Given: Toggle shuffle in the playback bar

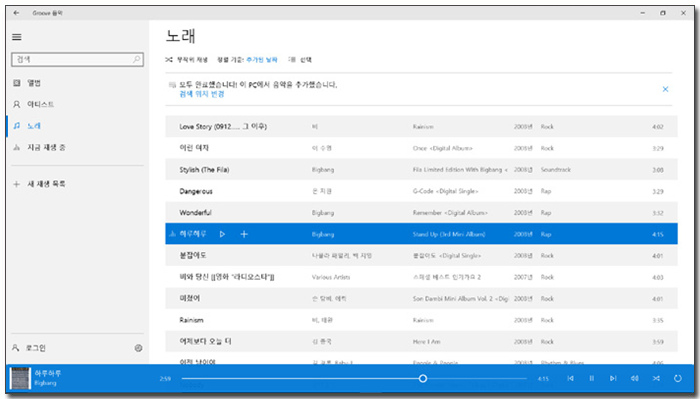Looking at the screenshot, I should tap(656, 378).
